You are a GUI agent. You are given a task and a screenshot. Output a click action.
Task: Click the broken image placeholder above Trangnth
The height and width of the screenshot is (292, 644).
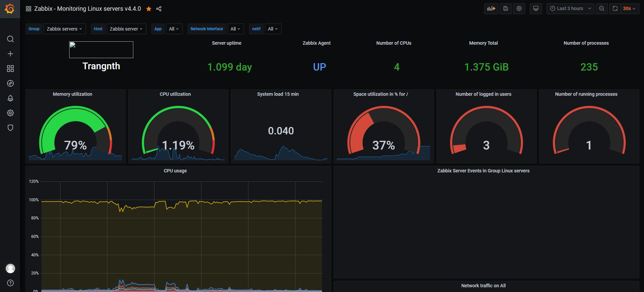(x=101, y=50)
